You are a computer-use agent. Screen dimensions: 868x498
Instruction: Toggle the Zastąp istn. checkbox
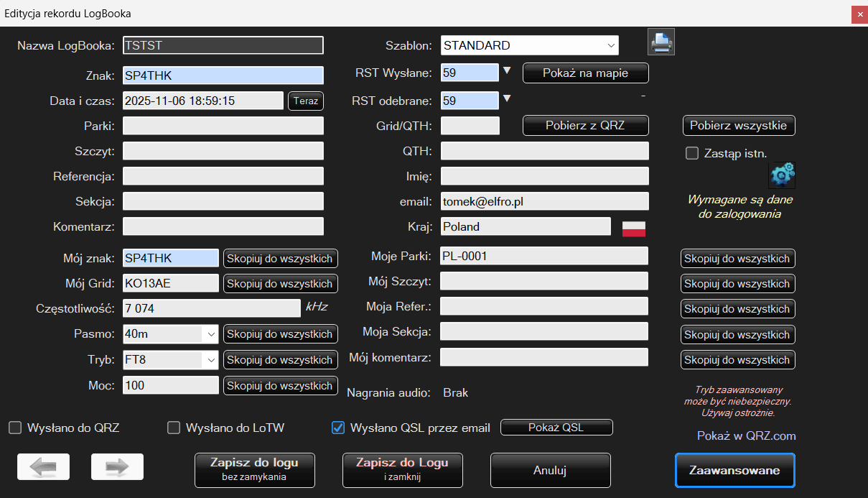click(x=692, y=153)
